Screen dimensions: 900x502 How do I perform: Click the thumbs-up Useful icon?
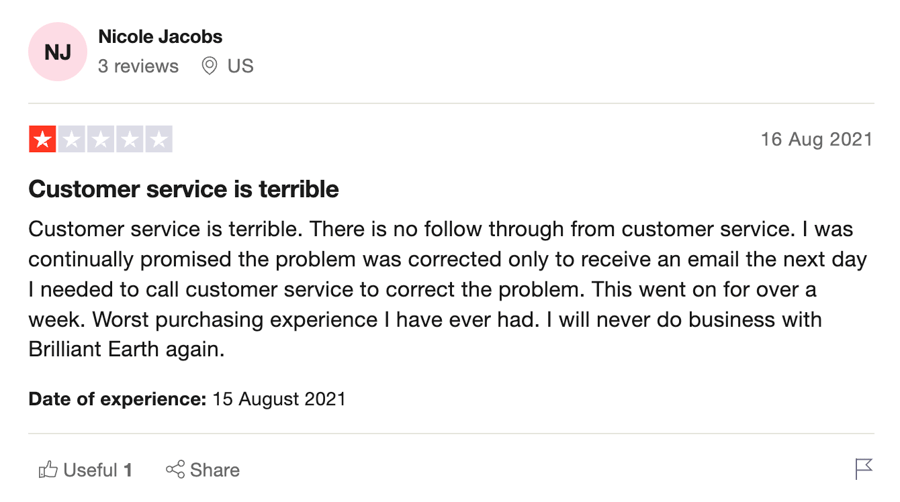(x=48, y=470)
